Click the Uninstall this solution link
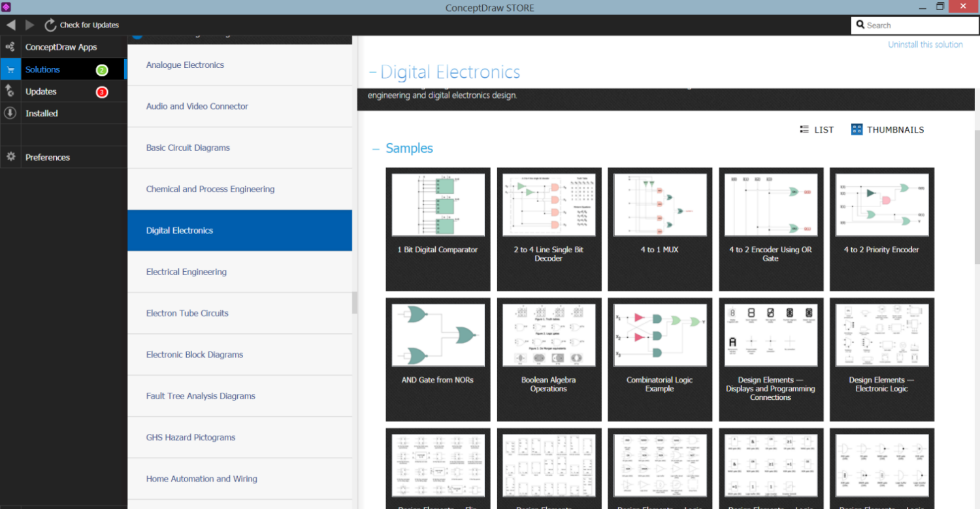The image size is (980, 509). point(925,44)
